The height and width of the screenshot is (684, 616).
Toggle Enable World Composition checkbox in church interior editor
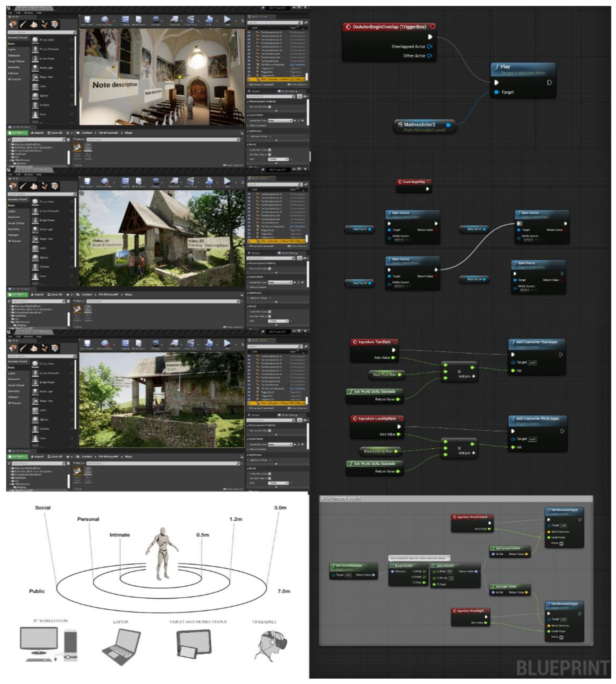click(269, 150)
